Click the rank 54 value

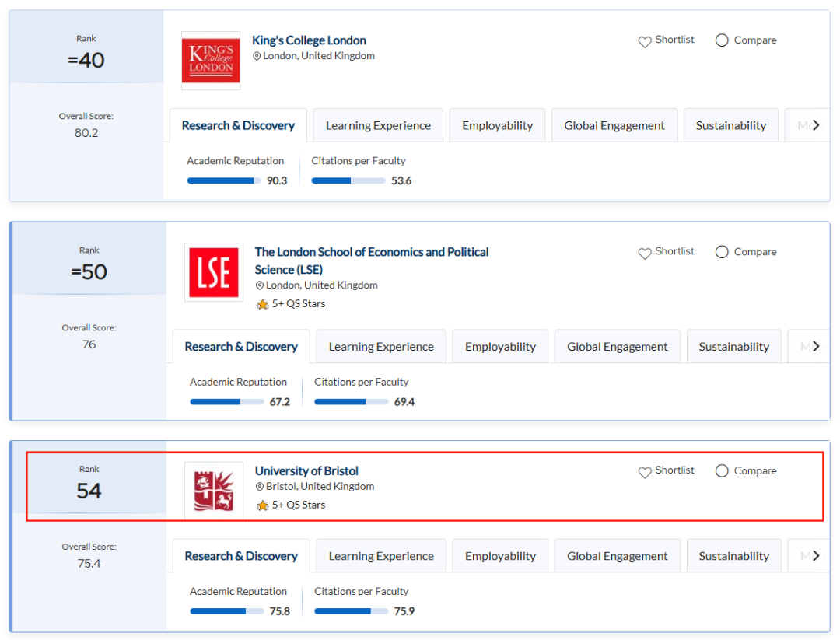coord(89,491)
